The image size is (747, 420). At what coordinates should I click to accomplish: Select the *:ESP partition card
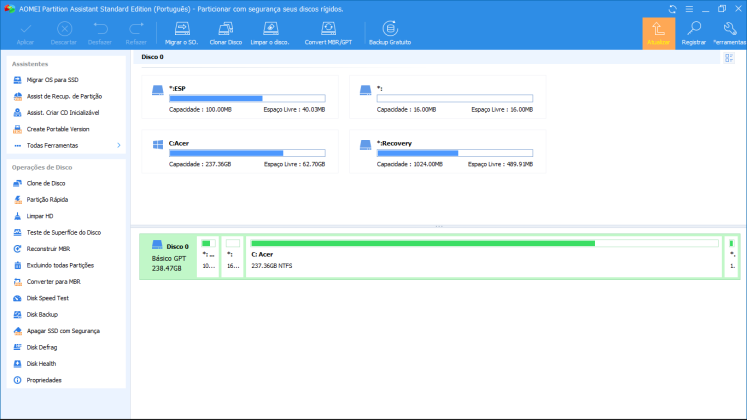coord(240,97)
